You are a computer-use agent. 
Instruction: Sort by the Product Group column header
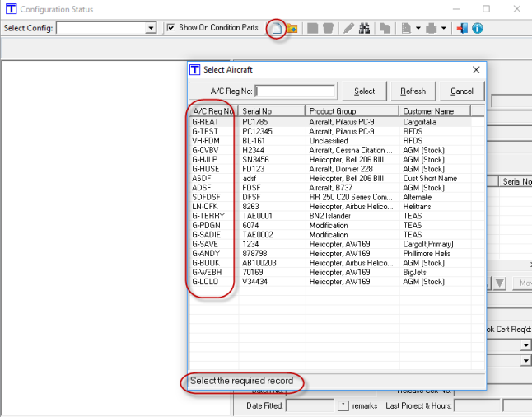pyautogui.click(x=352, y=111)
